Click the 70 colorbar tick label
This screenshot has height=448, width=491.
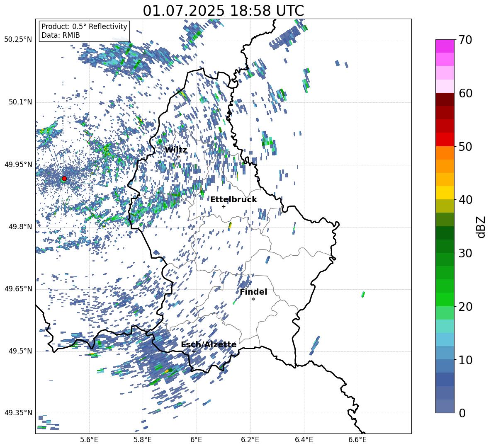465,40
